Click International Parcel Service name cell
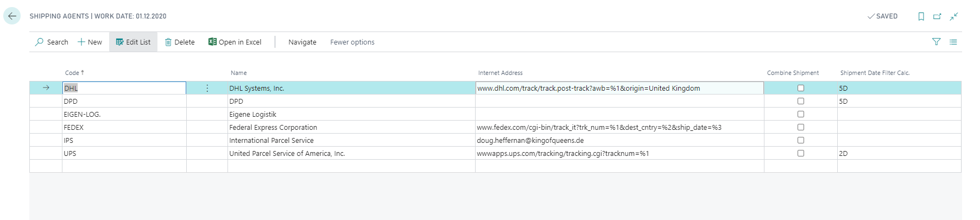The image size is (980, 220). [x=351, y=140]
